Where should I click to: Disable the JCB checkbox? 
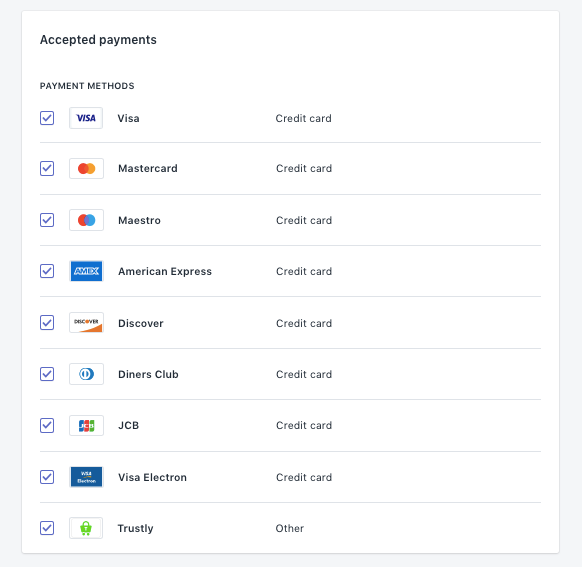(47, 425)
